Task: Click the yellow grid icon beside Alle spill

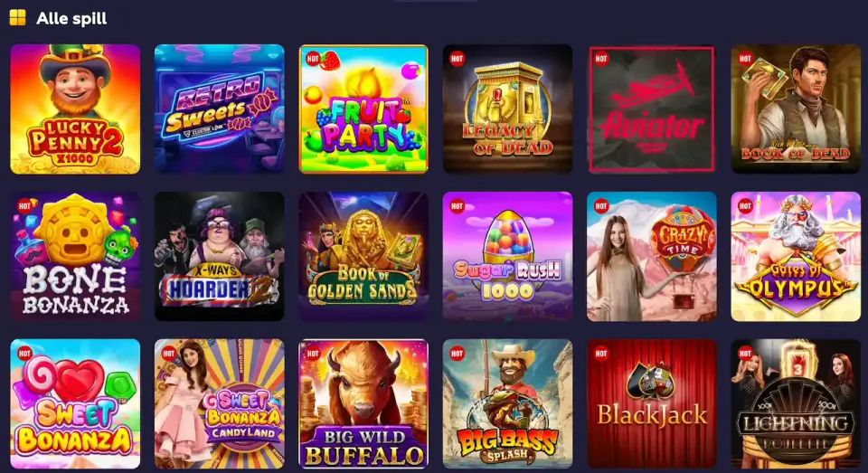Action: click(x=18, y=18)
